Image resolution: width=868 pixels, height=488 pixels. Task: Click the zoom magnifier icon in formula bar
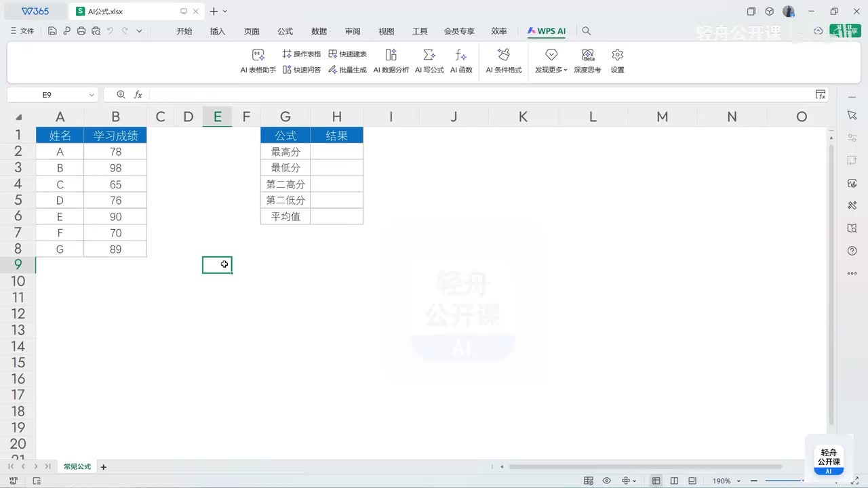click(121, 95)
